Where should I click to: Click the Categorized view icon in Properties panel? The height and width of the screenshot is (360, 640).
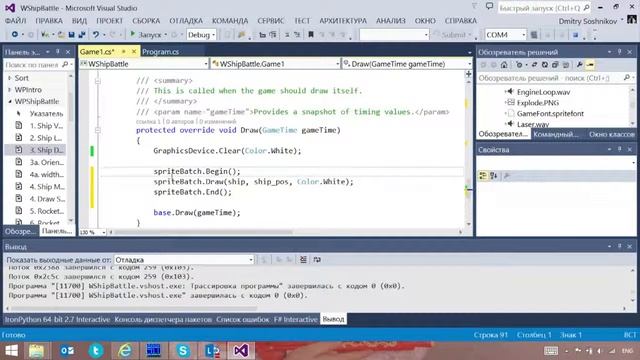[x=483, y=176]
